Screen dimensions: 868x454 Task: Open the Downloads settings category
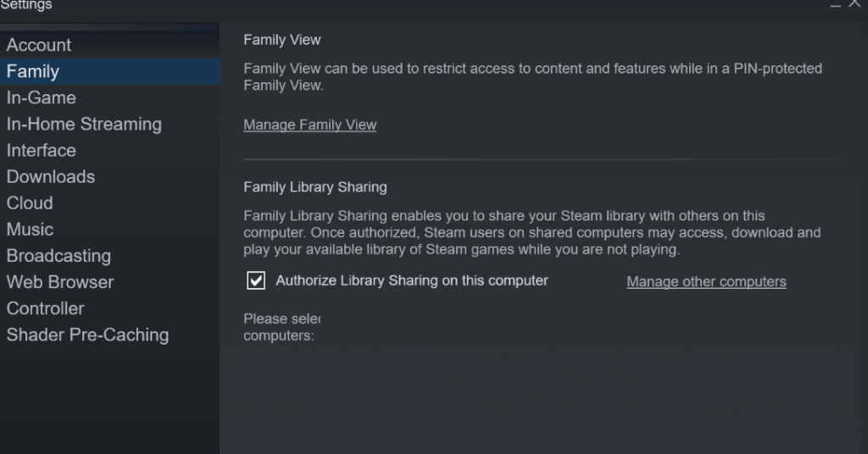point(51,176)
